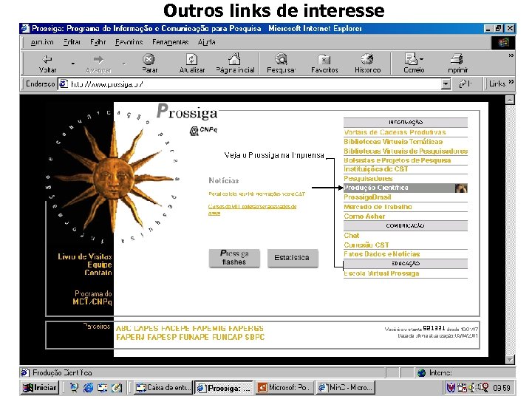Open Bibliotecas Virtuais Temáticas link
This screenshot has height=399, width=532.
pyautogui.click(x=393, y=142)
